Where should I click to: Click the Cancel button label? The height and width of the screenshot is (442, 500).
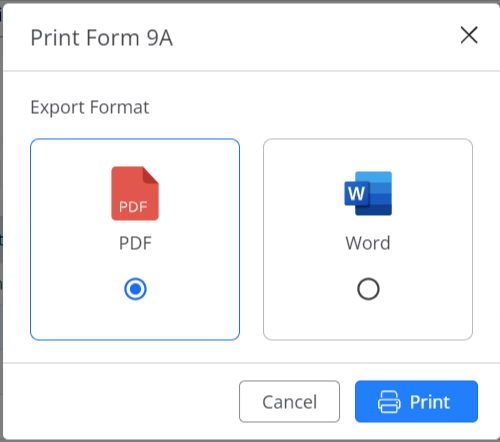tap(289, 402)
